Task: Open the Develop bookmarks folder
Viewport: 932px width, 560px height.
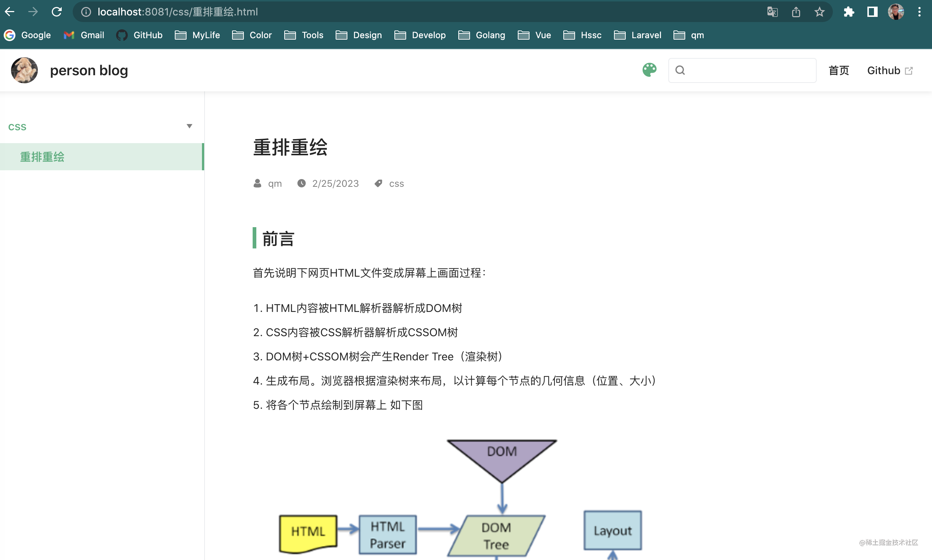Action: click(420, 35)
